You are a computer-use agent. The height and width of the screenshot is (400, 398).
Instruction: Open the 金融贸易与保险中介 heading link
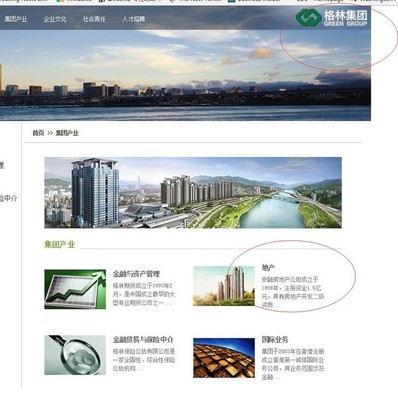pos(143,340)
